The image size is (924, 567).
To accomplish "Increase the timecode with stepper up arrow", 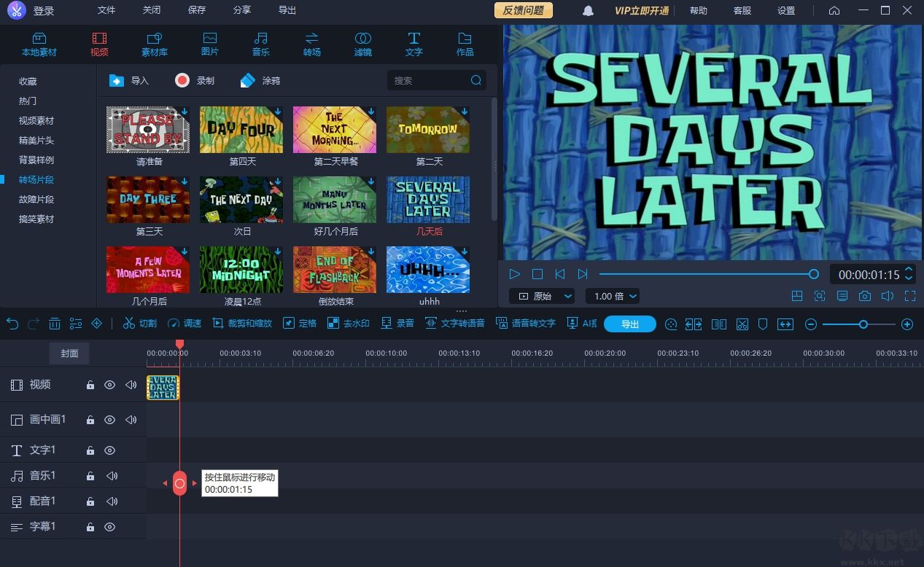I will point(909,270).
